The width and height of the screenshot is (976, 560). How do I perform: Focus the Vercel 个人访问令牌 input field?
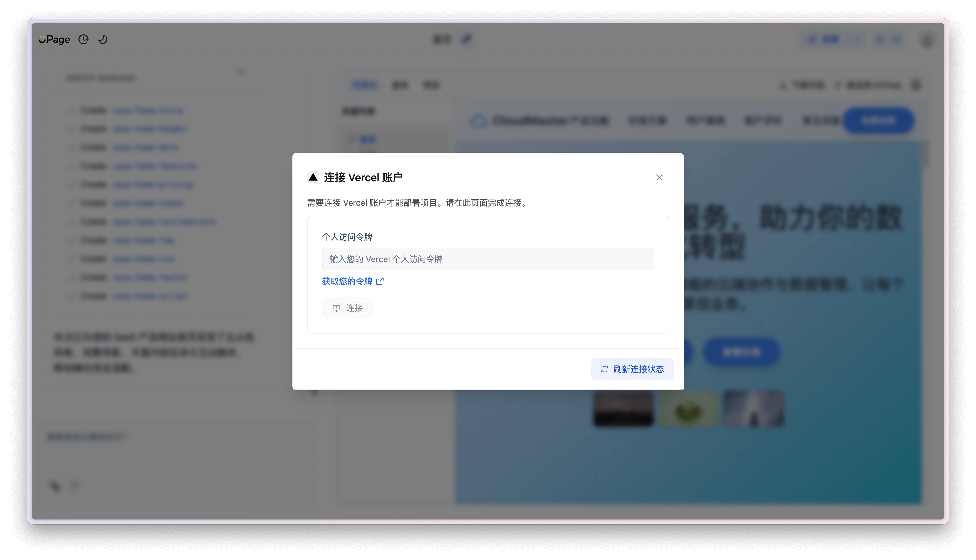488,259
